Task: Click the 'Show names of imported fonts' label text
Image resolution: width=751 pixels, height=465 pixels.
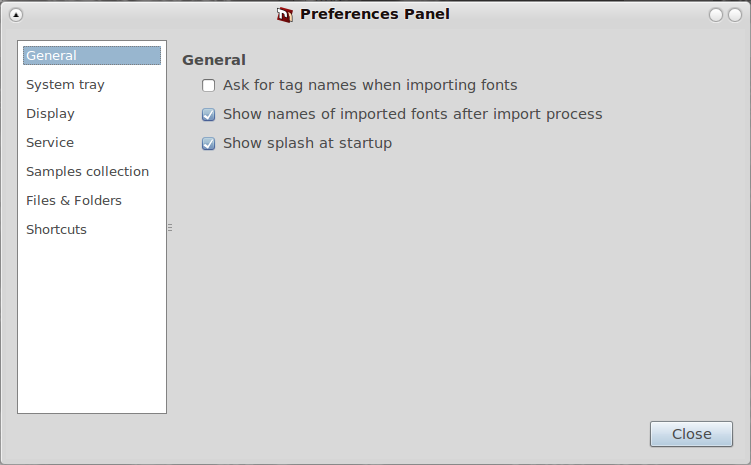Action: click(x=413, y=114)
